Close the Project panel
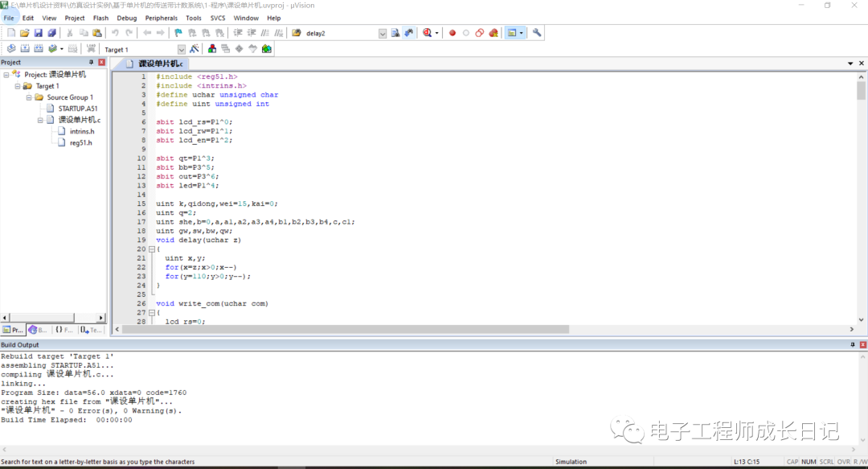868x469 pixels. (101, 62)
